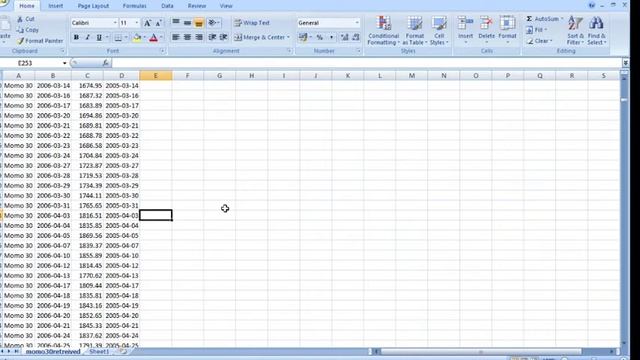Viewport: 640px width, 360px height.
Task: Click the Fill Color bucket icon
Action: click(137, 38)
